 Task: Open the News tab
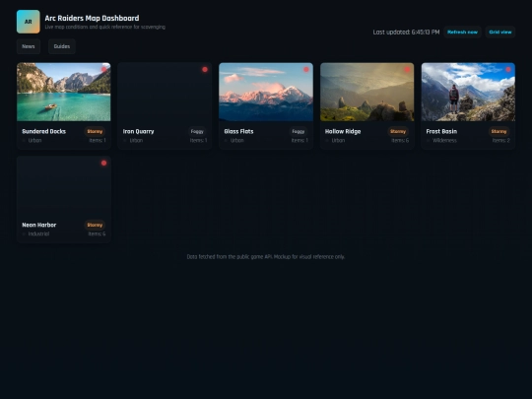click(29, 46)
